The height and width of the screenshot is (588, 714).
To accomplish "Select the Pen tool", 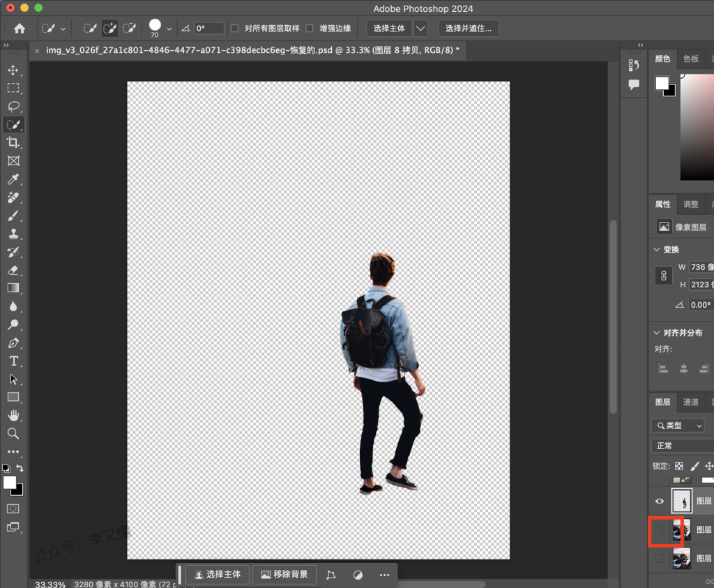I will click(x=13, y=342).
